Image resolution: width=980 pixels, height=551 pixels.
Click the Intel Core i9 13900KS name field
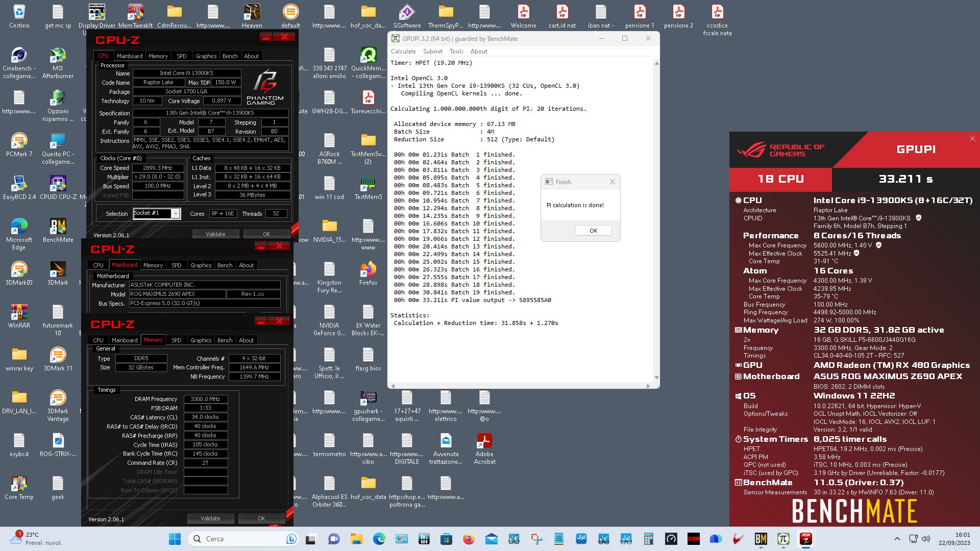186,73
